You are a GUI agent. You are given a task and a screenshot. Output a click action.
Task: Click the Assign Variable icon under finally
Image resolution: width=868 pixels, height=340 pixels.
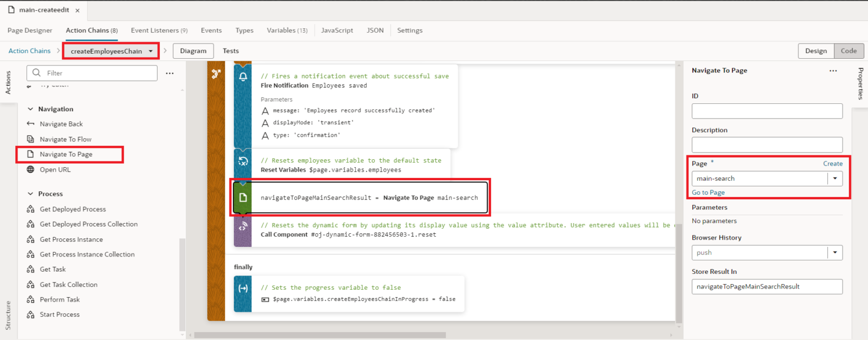coord(243,288)
